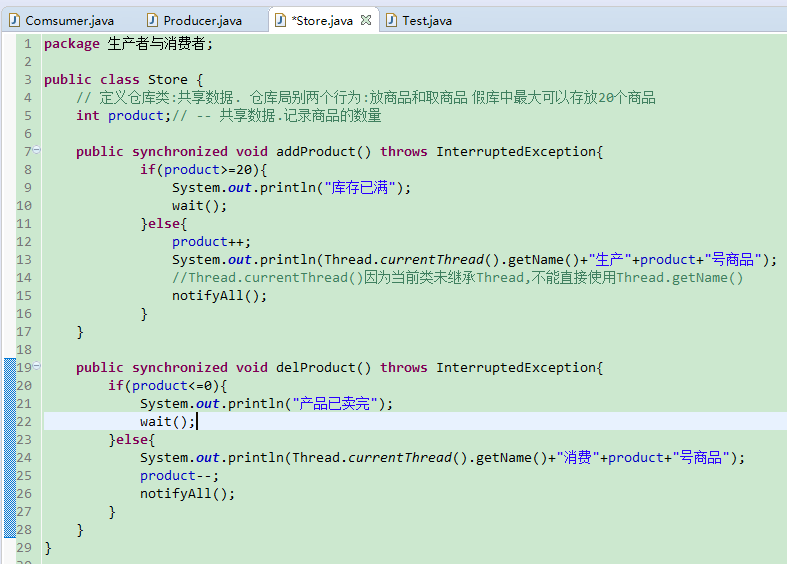Click the comment on line 14
The height and width of the screenshot is (564, 787).
coord(457,277)
